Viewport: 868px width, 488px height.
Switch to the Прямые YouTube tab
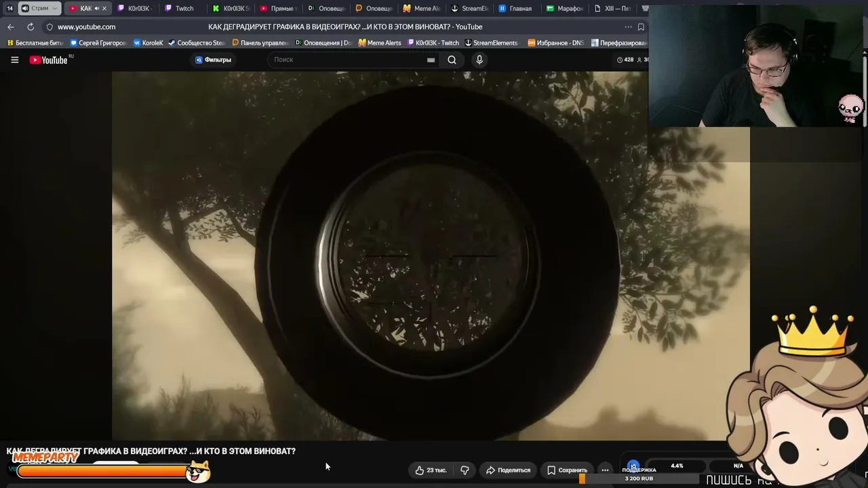tap(277, 8)
